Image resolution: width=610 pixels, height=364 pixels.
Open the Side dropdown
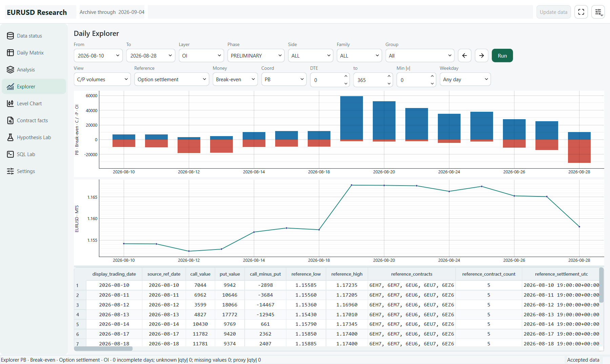pyautogui.click(x=311, y=56)
